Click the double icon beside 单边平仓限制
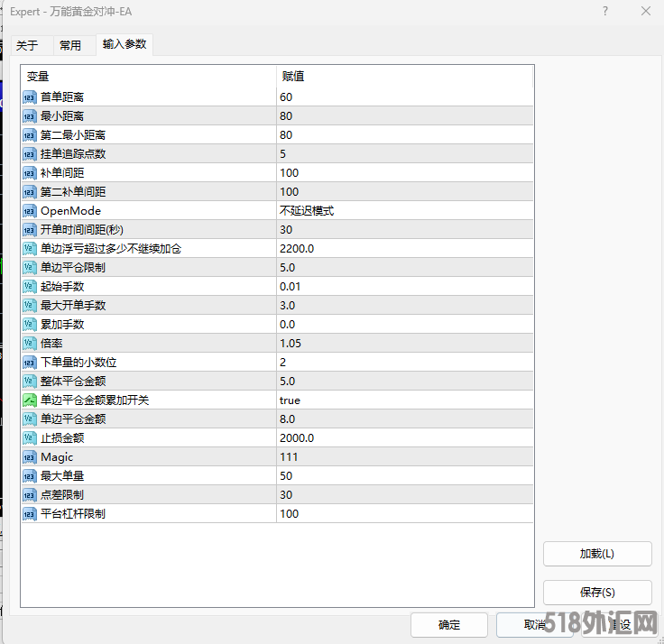This screenshot has height=644, width=664. click(x=30, y=268)
